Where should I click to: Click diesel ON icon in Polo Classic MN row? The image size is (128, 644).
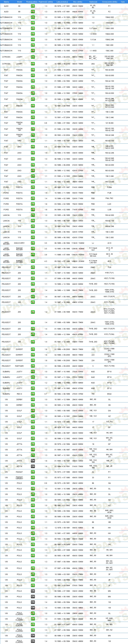click(33, 635)
